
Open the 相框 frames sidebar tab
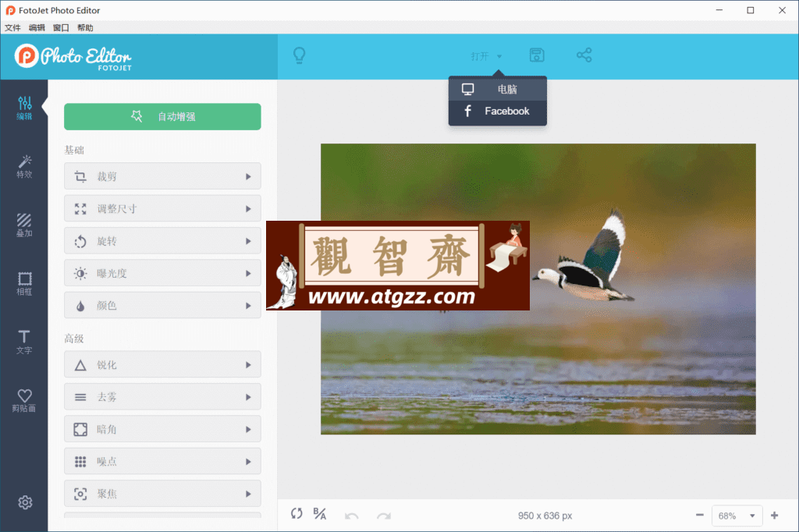pos(24,284)
